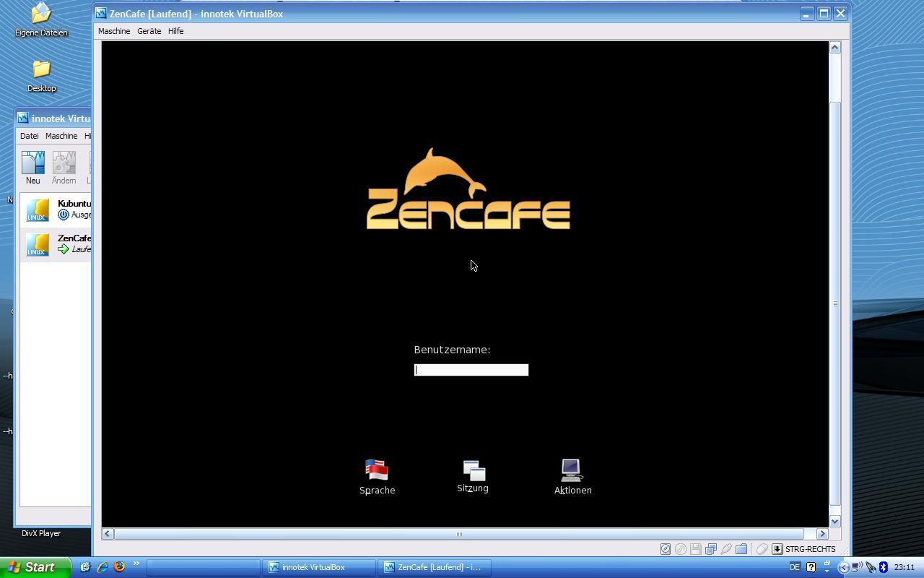The width and height of the screenshot is (924, 578).
Task: Click the rocket tray icon
Action: point(871,567)
